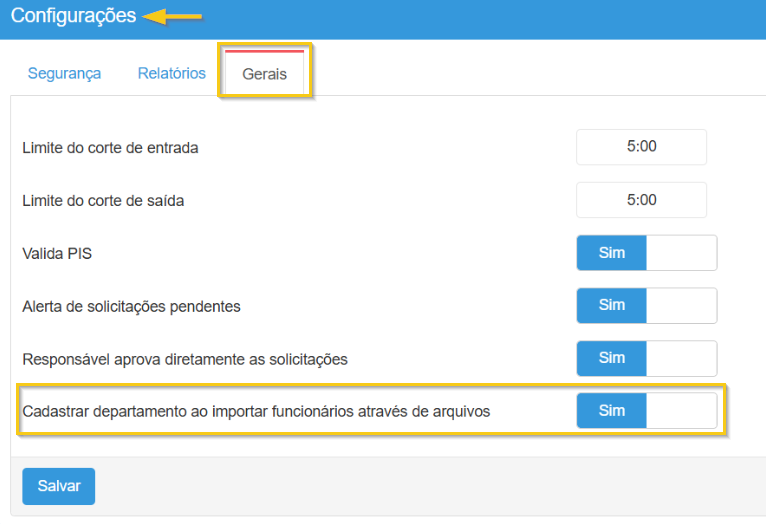Click the yellow arrow beside Configurações

point(172,16)
